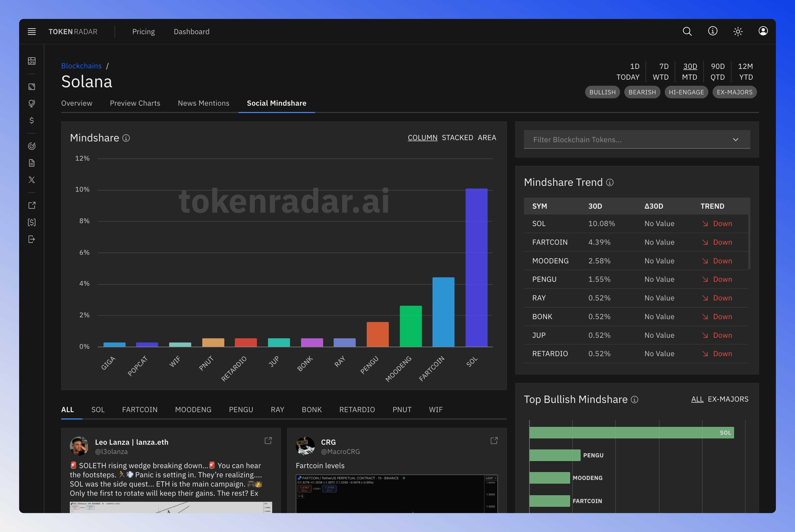Click info icon beside Mindshare Trend
This screenshot has width=795, height=532.
click(610, 183)
